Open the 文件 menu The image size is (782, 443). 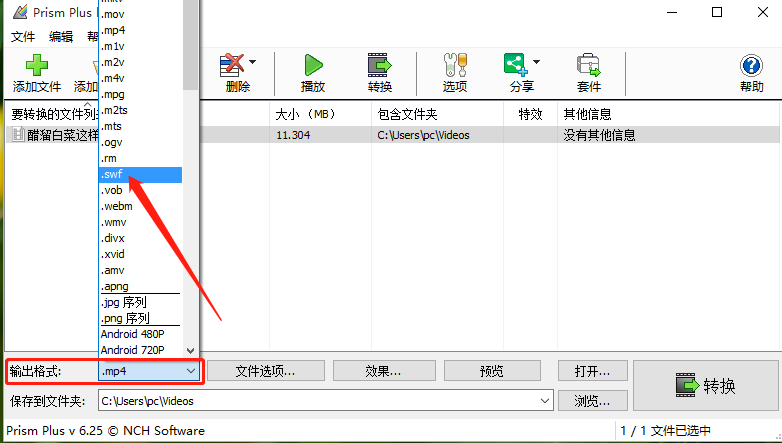[23, 37]
